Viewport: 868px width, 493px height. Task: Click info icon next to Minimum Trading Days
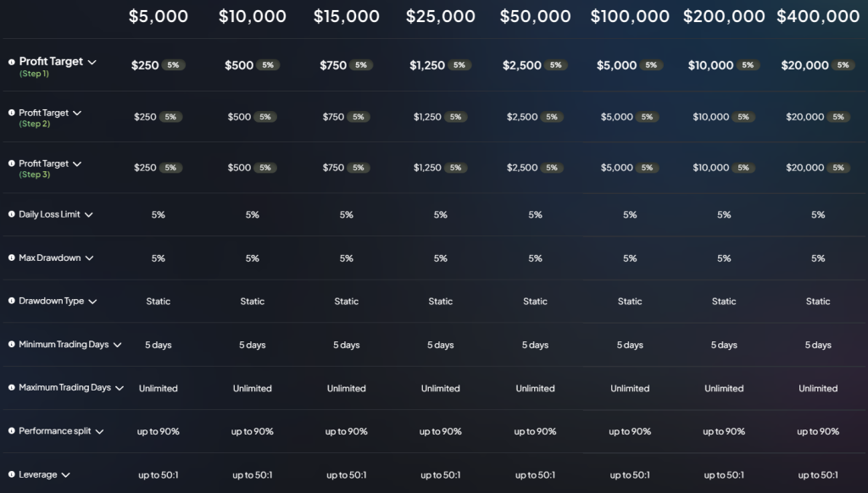click(x=12, y=344)
